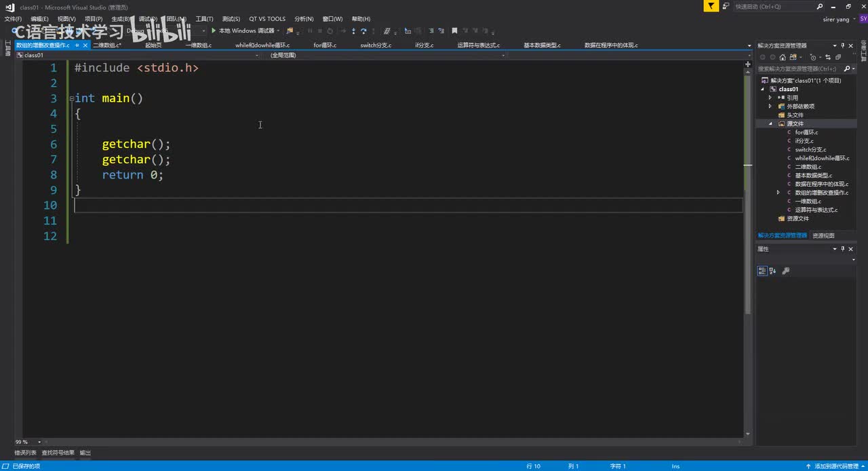Open the 编辑(E) menu
Image resolution: width=868 pixels, height=471 pixels.
coord(39,19)
